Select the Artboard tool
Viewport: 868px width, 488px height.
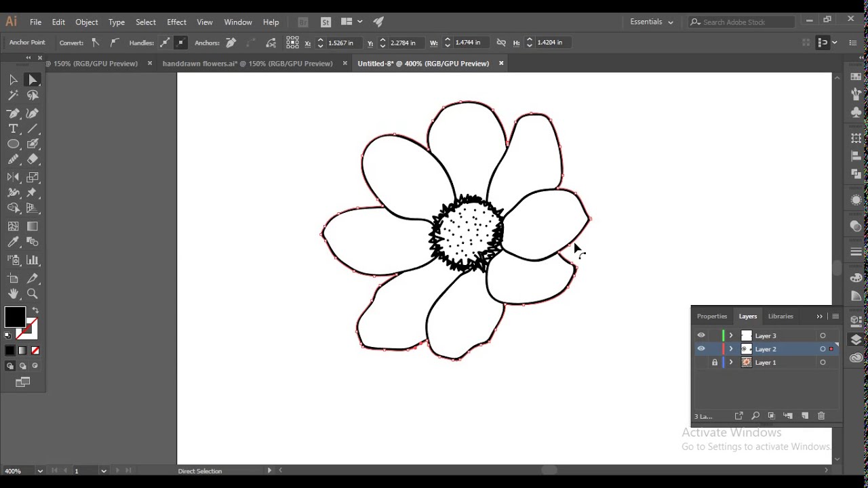[13, 279]
